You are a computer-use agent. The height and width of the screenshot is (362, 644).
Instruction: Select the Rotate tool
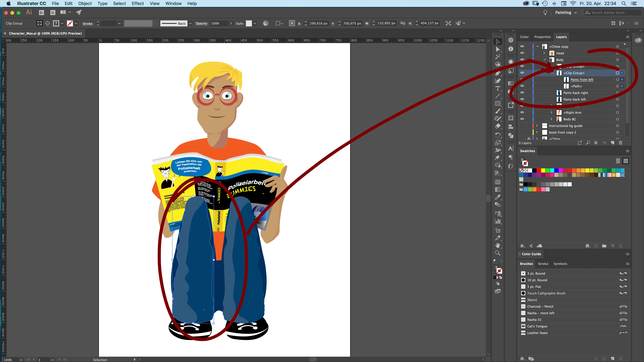coord(498,135)
